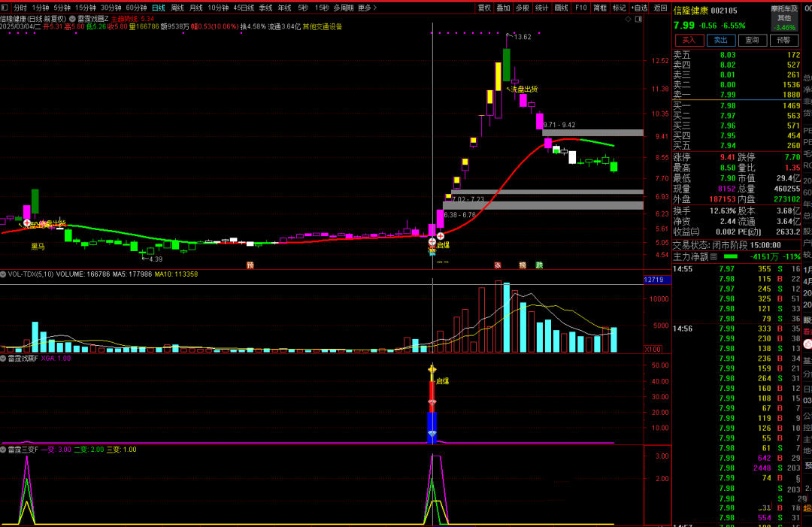Toggle 叠加 overlay mode
The width and height of the screenshot is (812, 527).
(503, 8)
